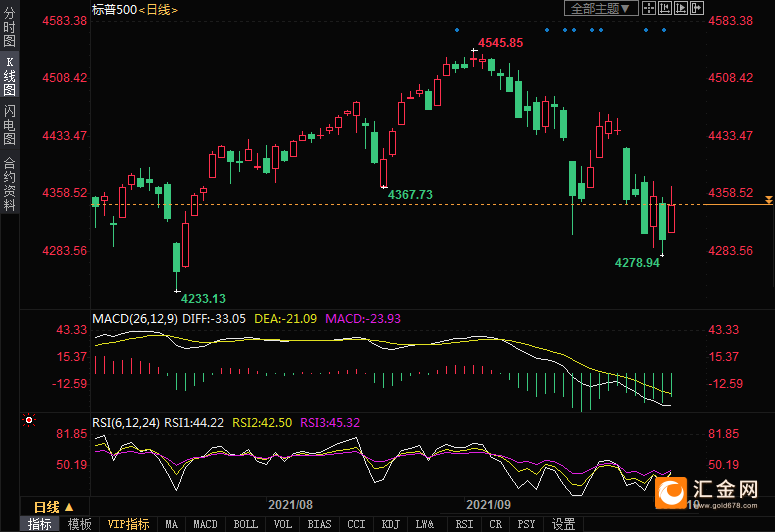Click the red sun marker beside RSI panel
This screenshot has width=775, height=532.
click(x=29, y=420)
